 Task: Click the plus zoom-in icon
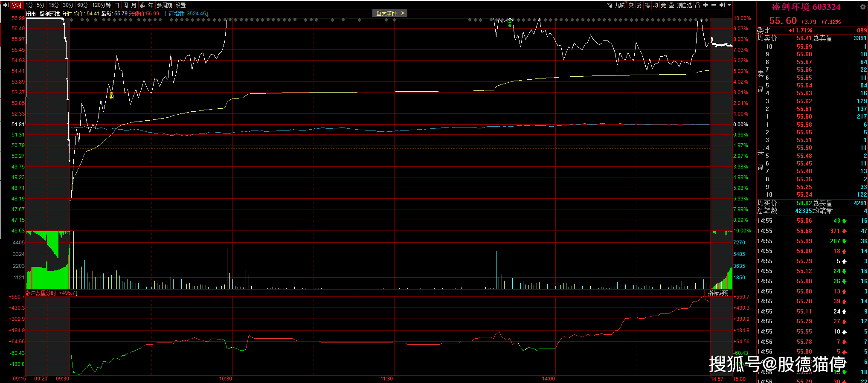pos(706,5)
